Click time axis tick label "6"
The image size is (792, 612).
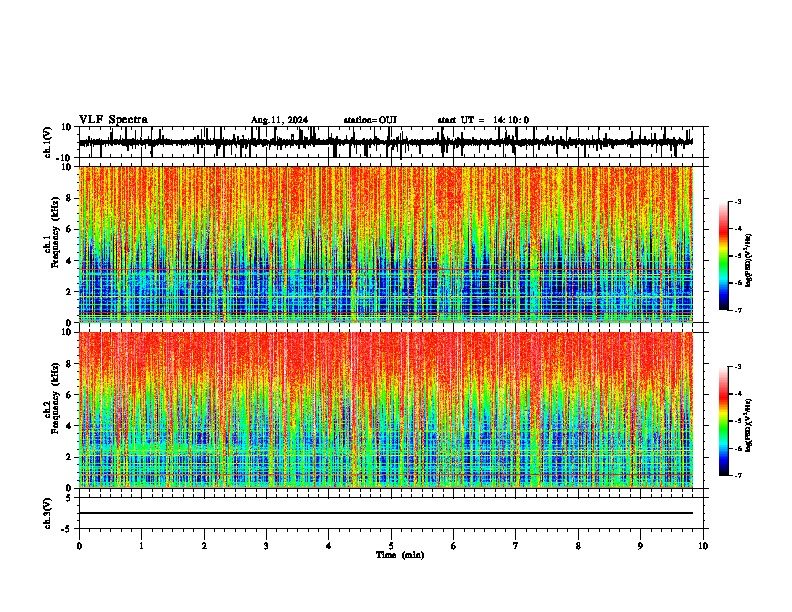[454, 546]
